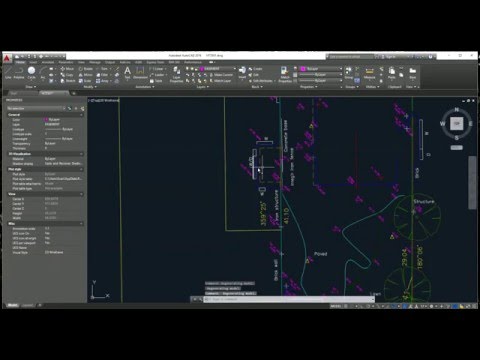Click the Stretch tool
This screenshot has width=480, height=360.
click(68, 81)
